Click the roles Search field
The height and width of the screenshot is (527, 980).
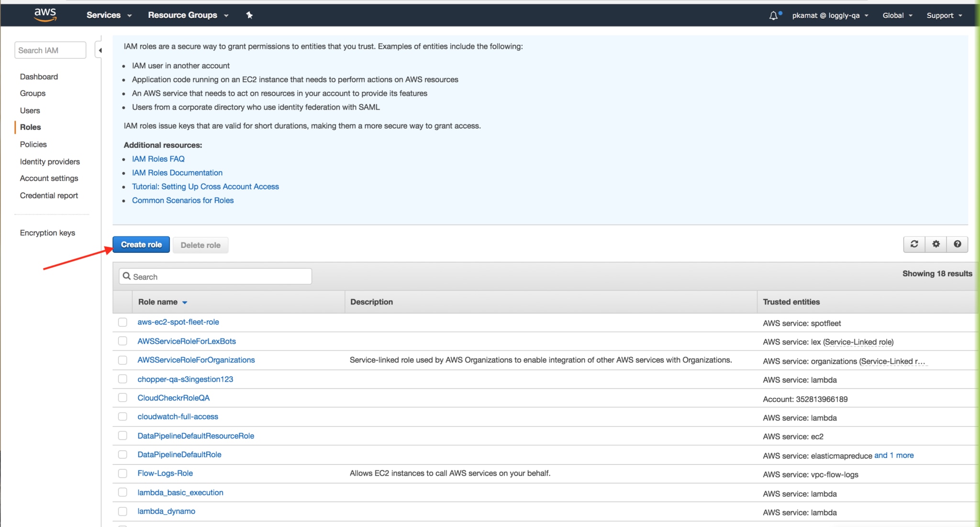pyautogui.click(x=215, y=277)
